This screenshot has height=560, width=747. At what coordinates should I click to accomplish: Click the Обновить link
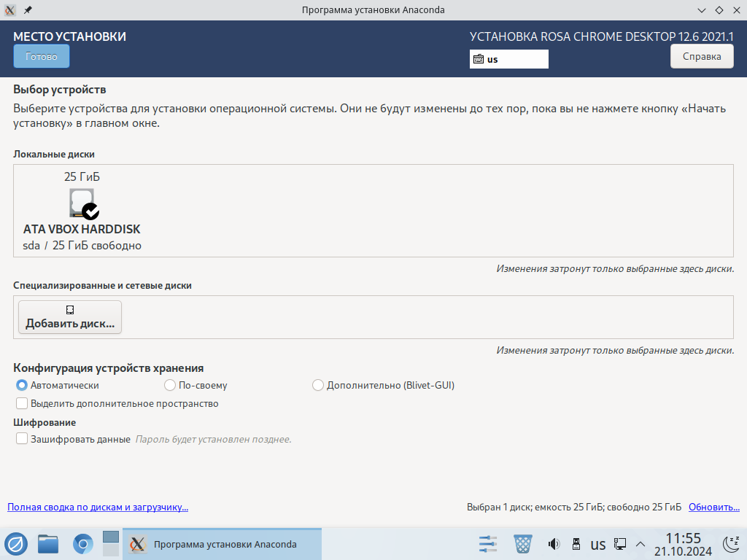pos(713,507)
